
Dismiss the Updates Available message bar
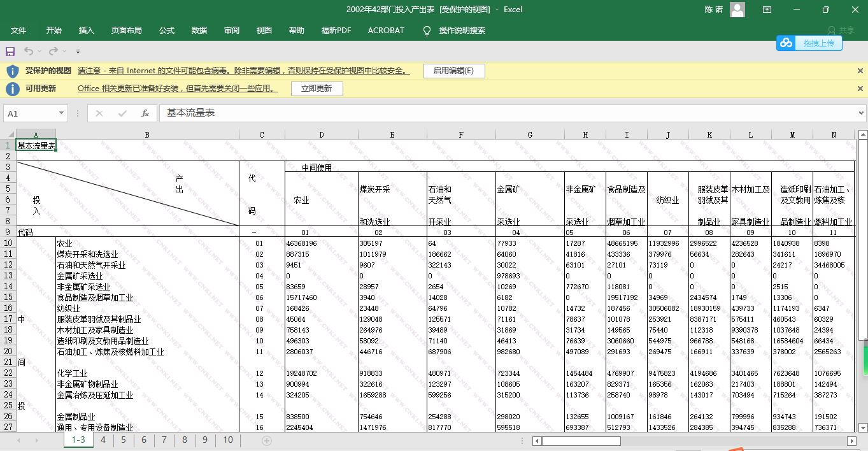click(x=860, y=89)
